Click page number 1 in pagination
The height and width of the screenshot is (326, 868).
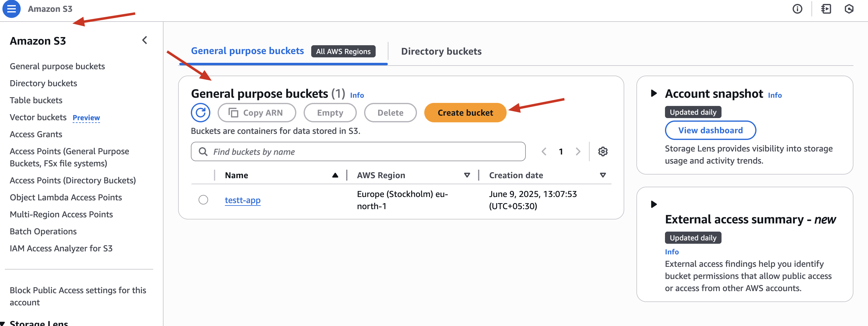click(561, 152)
